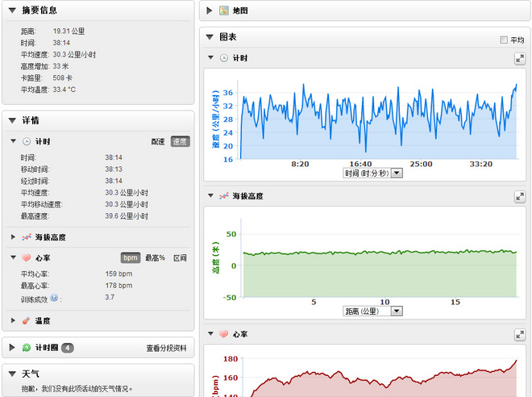Expand the 计时圈 laps panel
This screenshot has height=397, width=532.
12,347
